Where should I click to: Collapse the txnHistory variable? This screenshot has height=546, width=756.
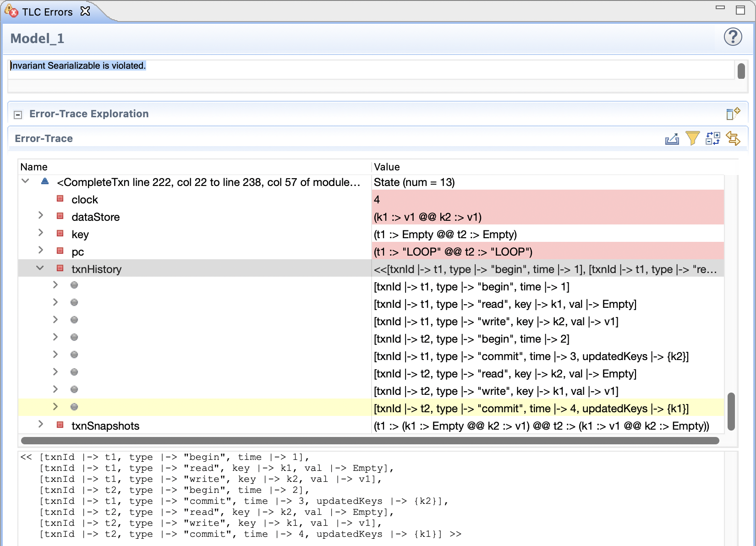(x=40, y=268)
